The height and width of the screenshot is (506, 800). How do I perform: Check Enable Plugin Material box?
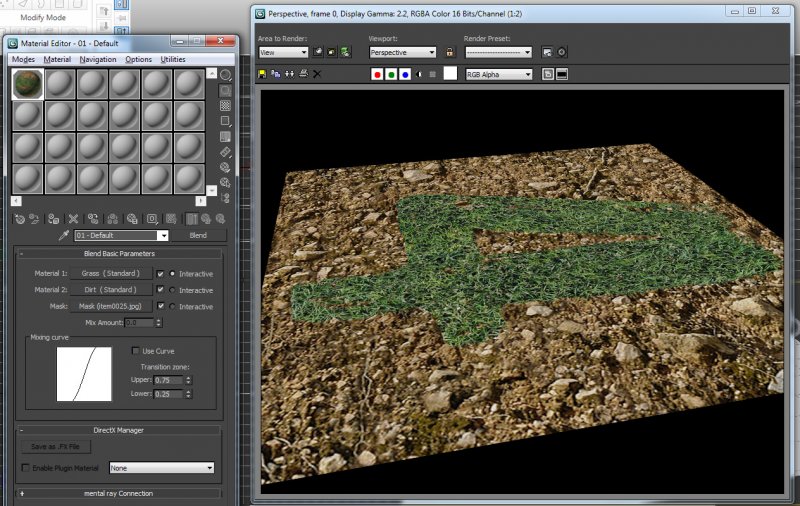(26, 467)
